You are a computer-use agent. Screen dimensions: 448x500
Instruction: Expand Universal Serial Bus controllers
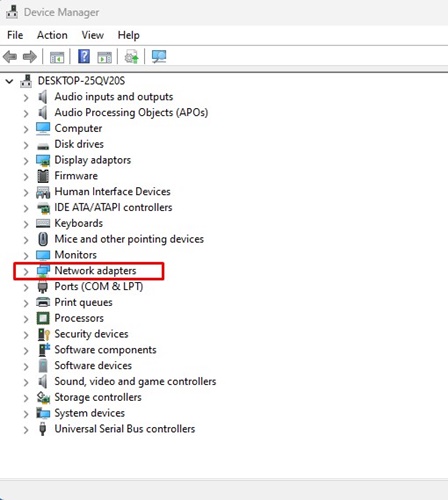[x=26, y=430]
